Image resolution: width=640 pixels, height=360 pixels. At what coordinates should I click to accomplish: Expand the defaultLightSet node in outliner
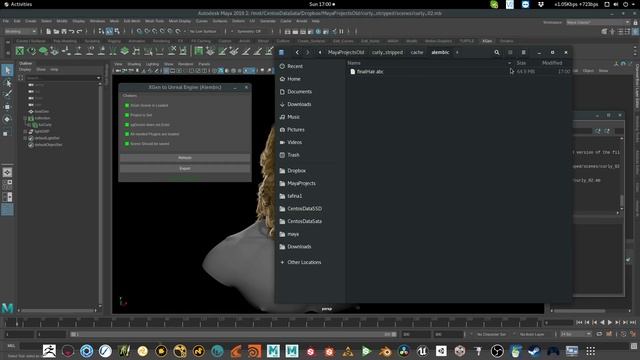26,138
